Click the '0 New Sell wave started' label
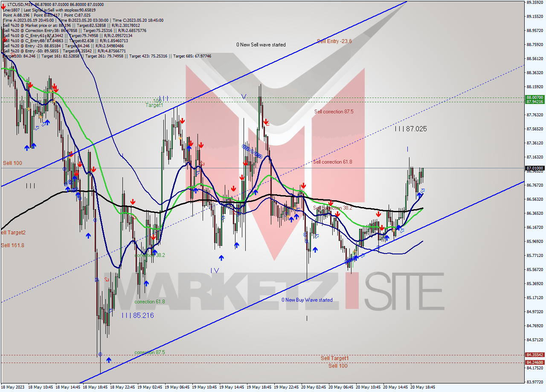 click(261, 45)
